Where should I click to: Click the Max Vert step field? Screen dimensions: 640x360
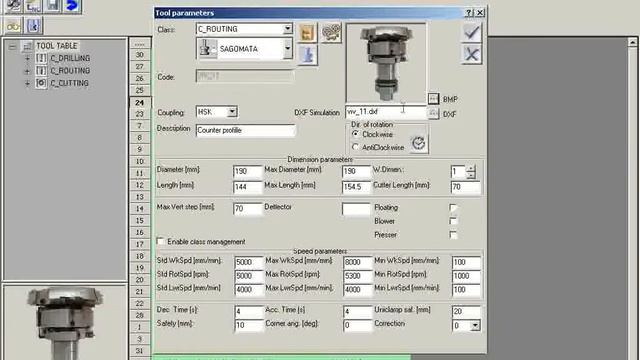point(247,209)
